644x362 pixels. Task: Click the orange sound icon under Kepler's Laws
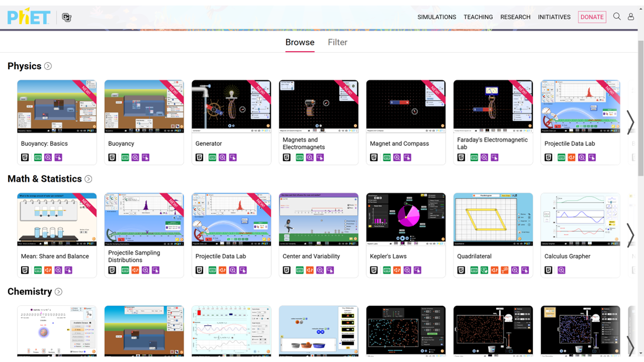click(x=397, y=270)
